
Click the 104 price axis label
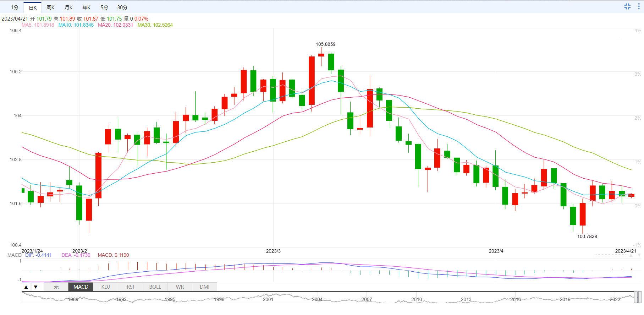pos(18,115)
